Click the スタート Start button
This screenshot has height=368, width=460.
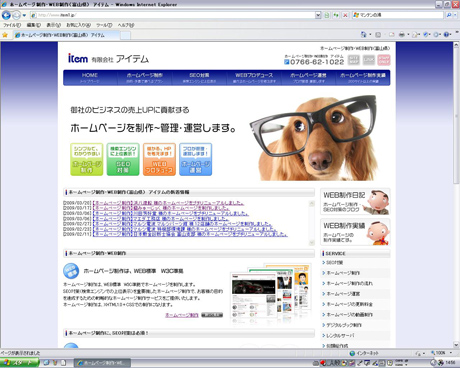[x=19, y=363]
